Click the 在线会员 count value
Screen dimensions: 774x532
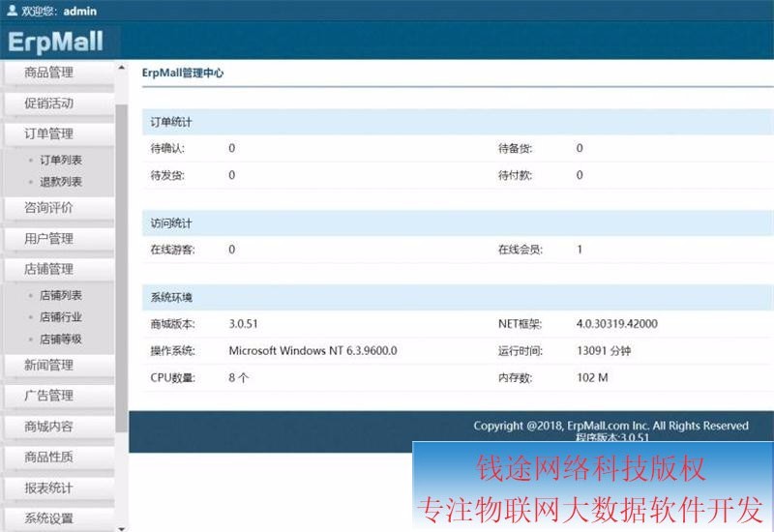[580, 250]
